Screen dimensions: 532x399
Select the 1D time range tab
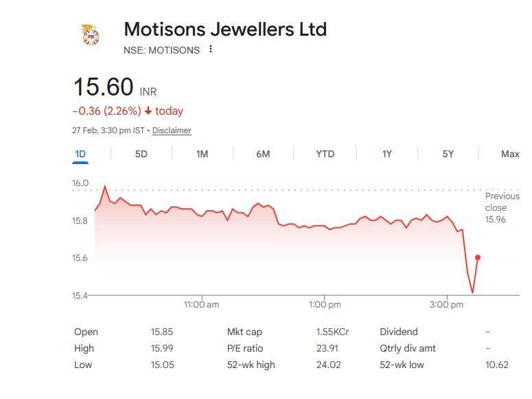click(80, 154)
